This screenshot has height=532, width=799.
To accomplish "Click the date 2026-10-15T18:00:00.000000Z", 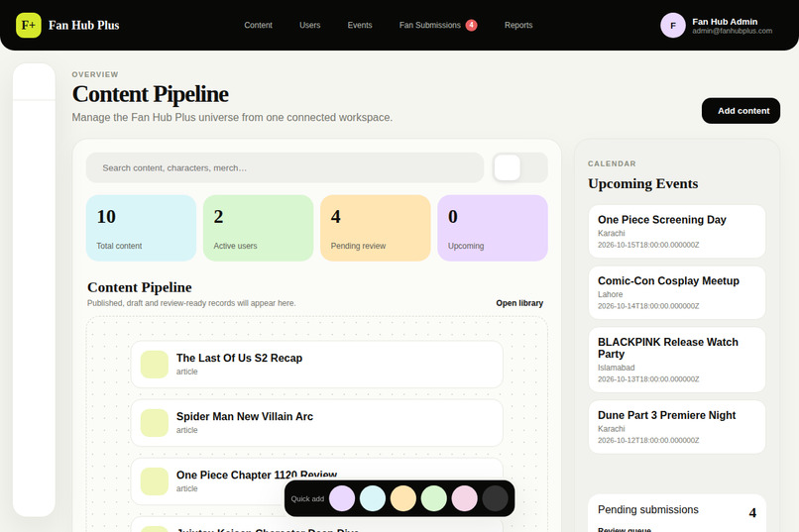I will click(x=648, y=245).
